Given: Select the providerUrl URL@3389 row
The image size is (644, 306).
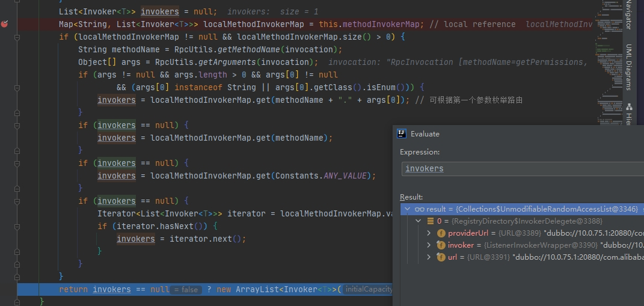Looking at the screenshot, I should (522, 233).
